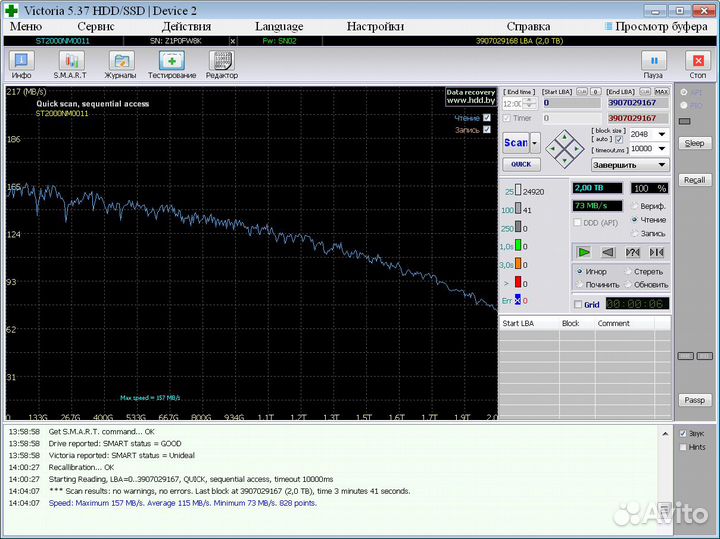Open the S.M.A.R.T attributes view

point(70,65)
